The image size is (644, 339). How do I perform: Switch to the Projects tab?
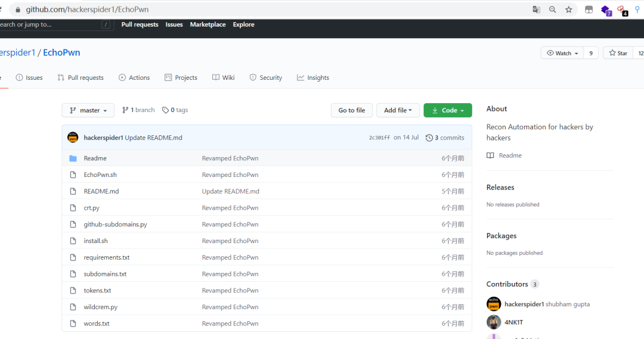coord(181,77)
